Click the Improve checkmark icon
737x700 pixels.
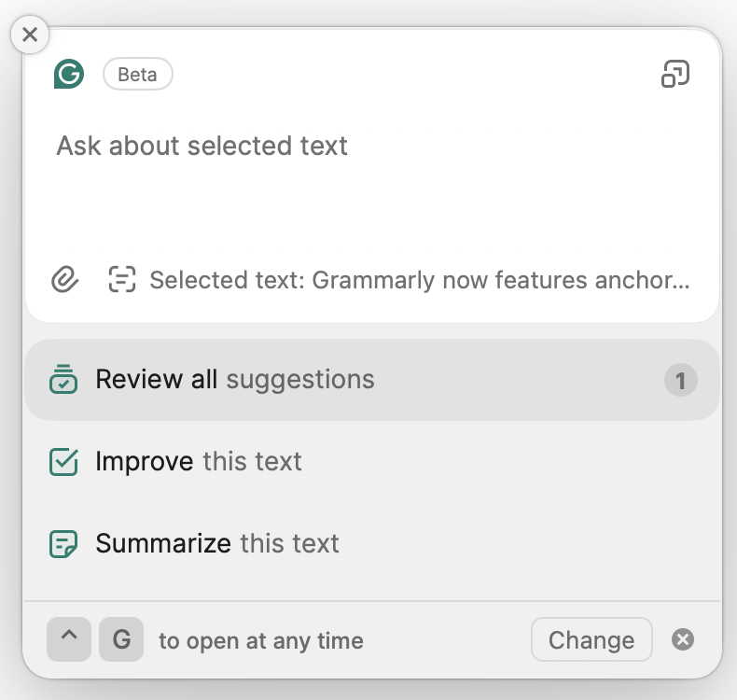point(63,461)
